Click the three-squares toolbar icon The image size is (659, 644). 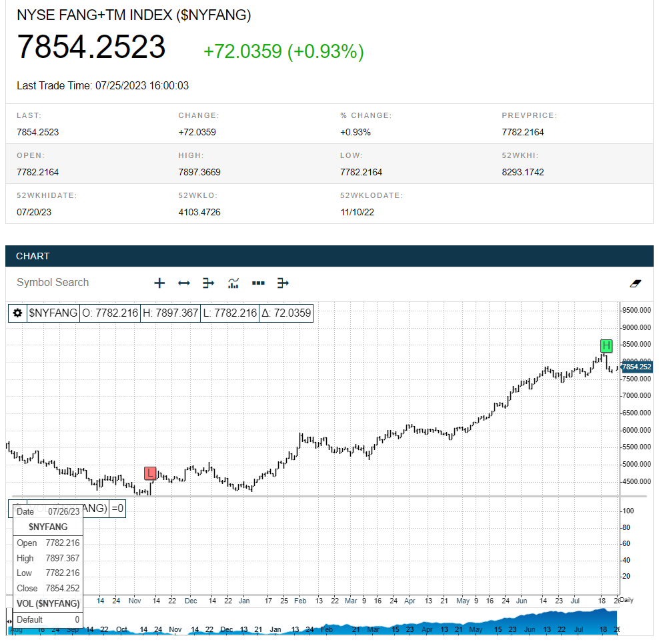[x=258, y=283]
